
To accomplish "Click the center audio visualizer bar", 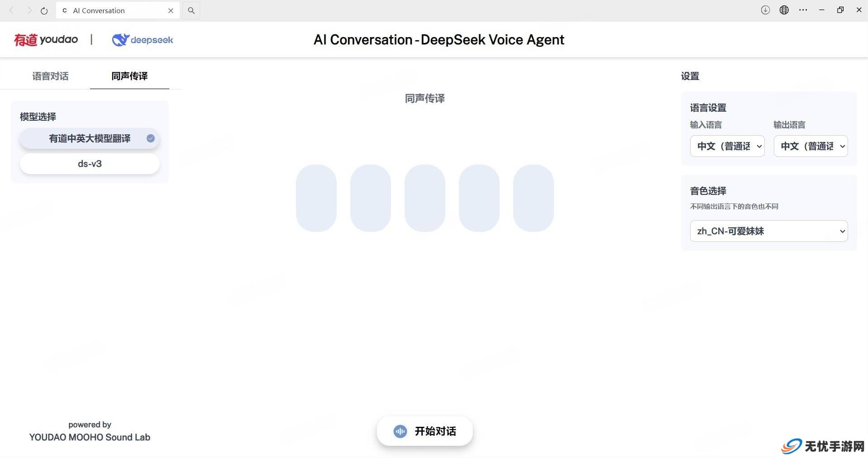I will 425,198.
